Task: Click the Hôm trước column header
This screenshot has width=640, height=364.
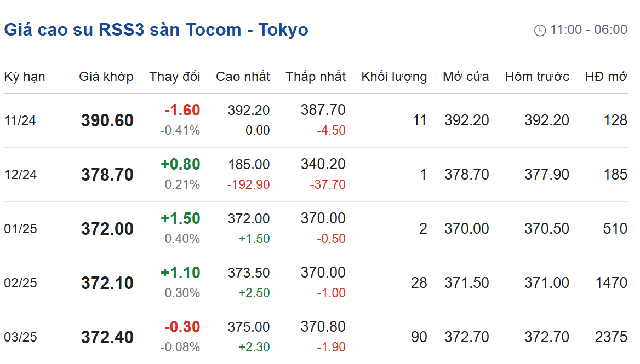Action: [537, 77]
